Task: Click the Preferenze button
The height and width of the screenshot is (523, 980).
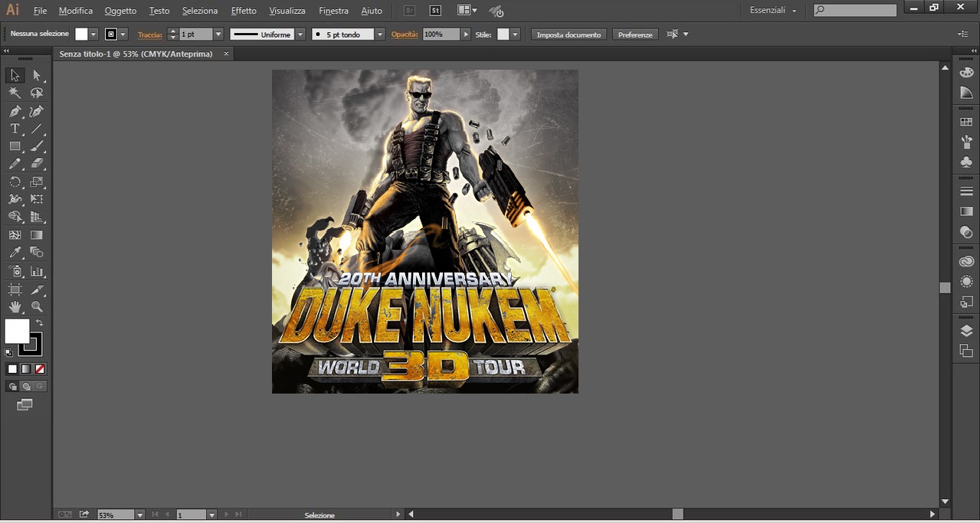Action: click(635, 34)
